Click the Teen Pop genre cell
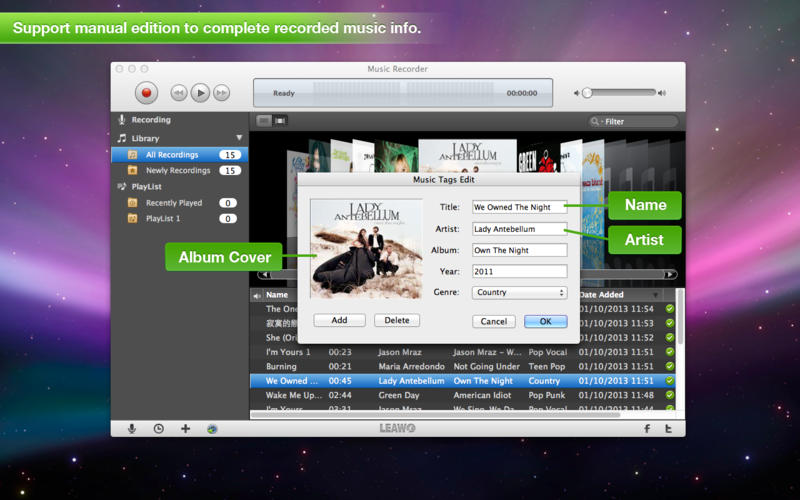800x500 pixels. (546, 366)
